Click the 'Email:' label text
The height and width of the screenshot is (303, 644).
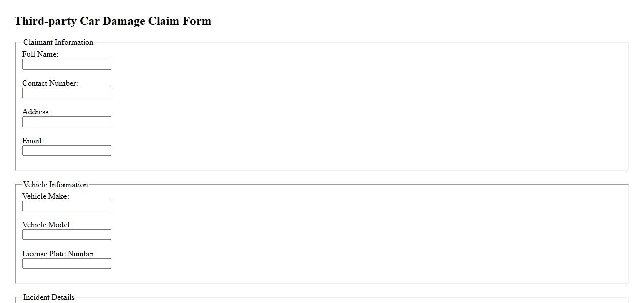tap(33, 141)
